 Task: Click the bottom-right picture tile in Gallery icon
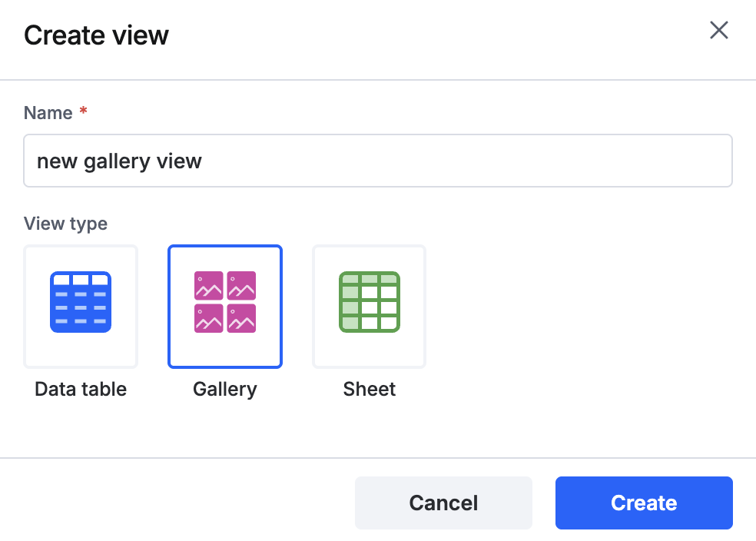click(x=241, y=318)
